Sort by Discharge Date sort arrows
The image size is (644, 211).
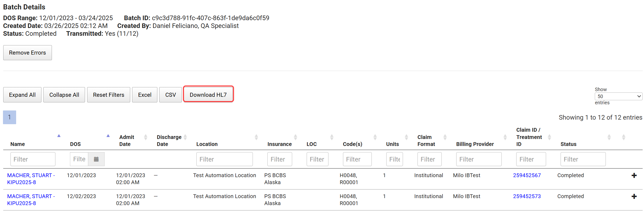[x=185, y=137]
